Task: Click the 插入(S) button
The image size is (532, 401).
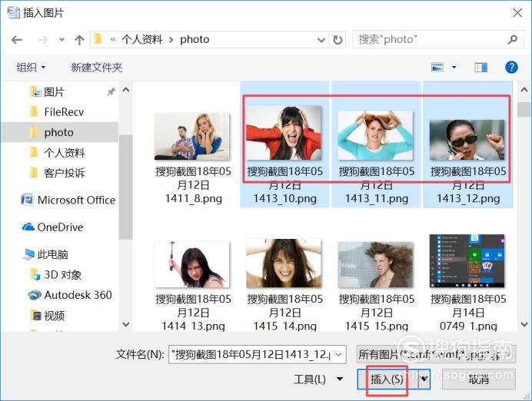Action: (x=387, y=379)
